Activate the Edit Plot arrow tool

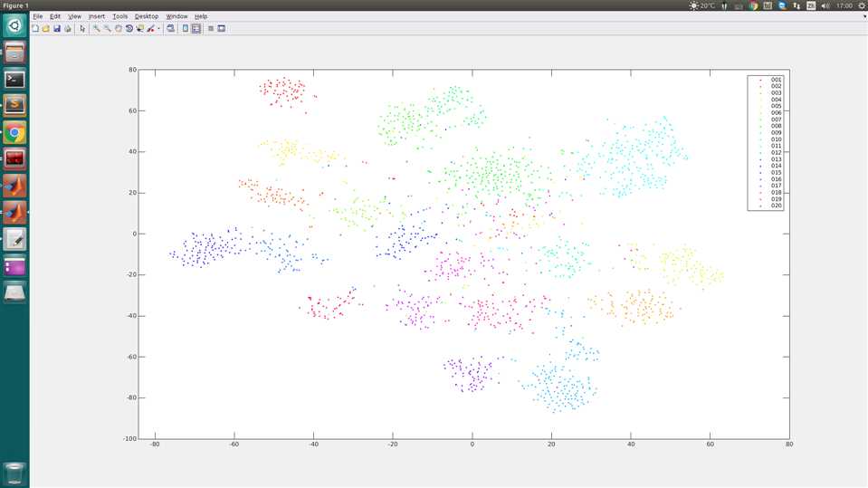pyautogui.click(x=82, y=28)
